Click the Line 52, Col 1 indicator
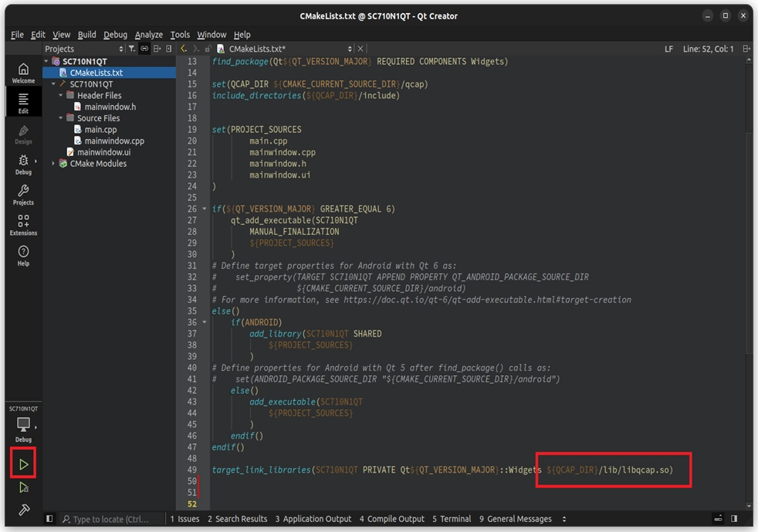Screen dimensions: 758x532 click(709, 49)
